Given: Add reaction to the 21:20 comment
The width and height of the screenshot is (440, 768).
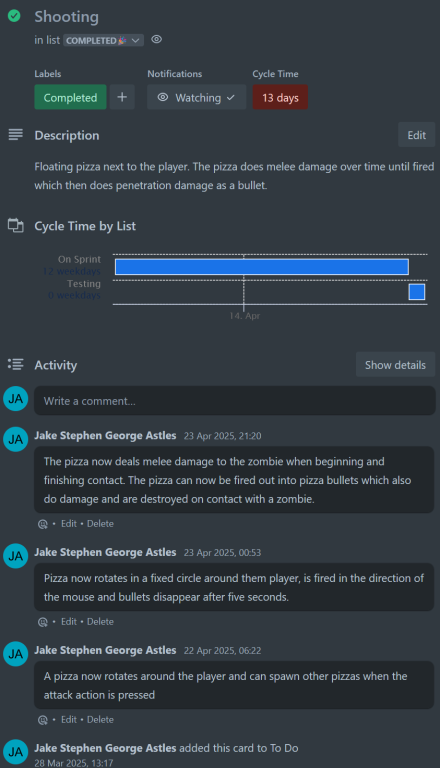Looking at the screenshot, I should tap(43, 524).
